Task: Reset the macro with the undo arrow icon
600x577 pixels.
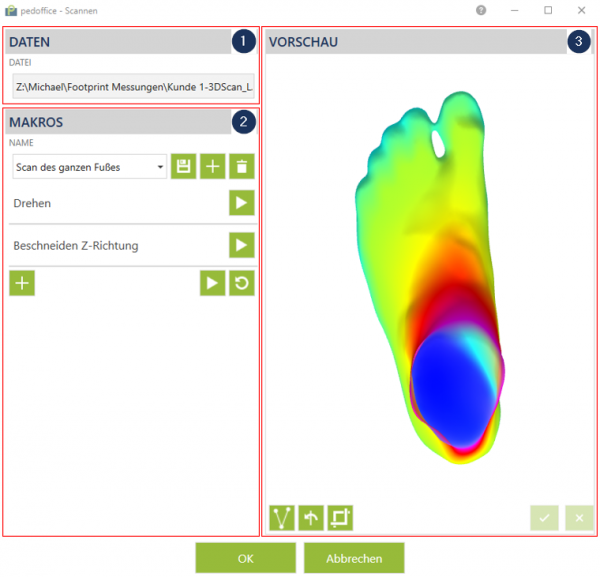Action: [242, 283]
